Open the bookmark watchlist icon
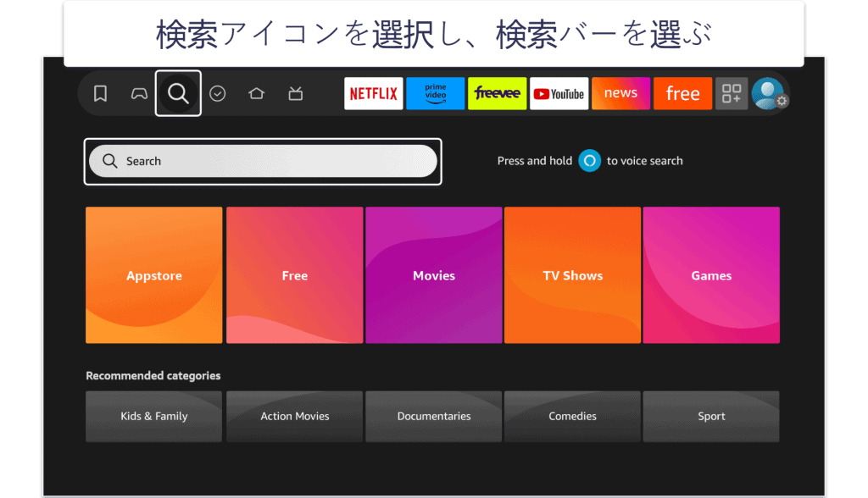868x498 pixels. (x=100, y=93)
